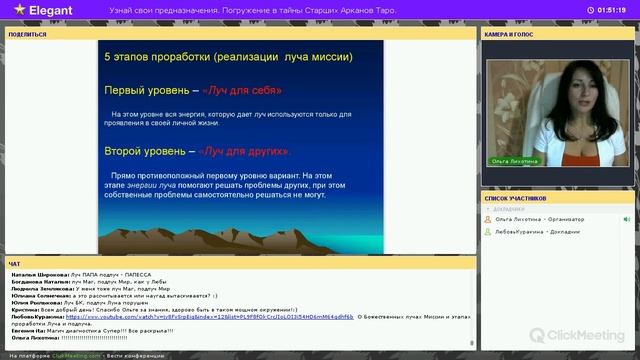Click the 01:51:19 session timer

(611, 10)
